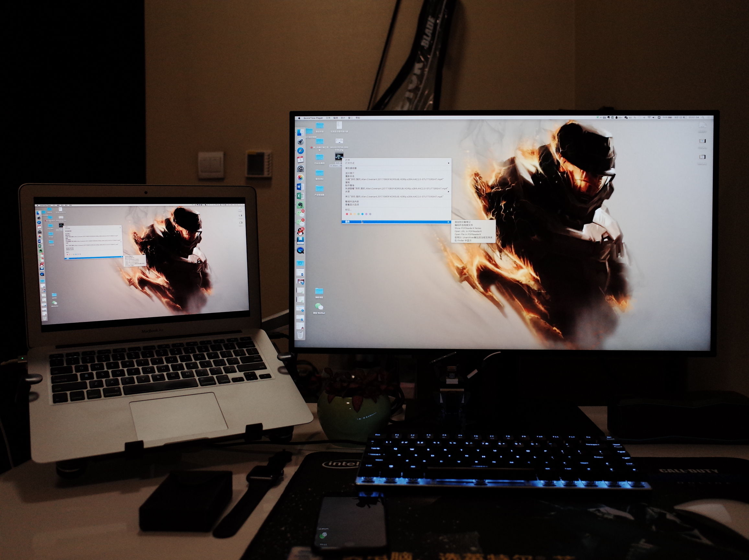Open the Trash on the large monitor's dock

click(300, 335)
